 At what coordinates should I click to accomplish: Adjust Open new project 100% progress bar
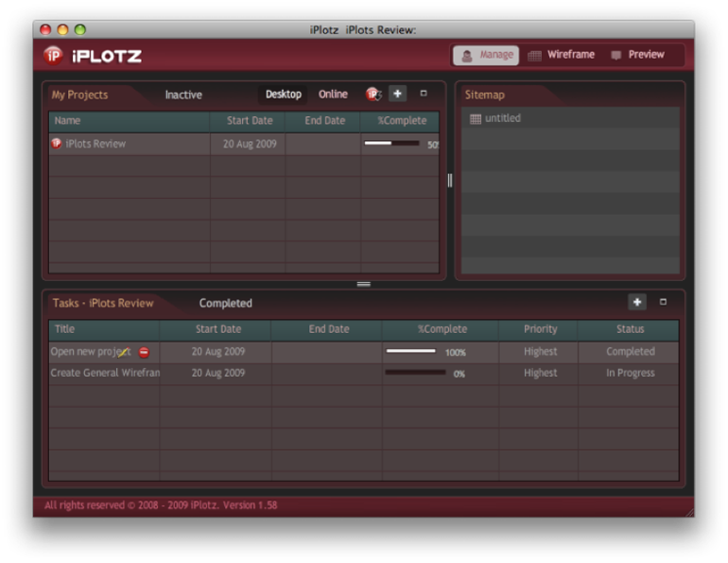tap(411, 351)
